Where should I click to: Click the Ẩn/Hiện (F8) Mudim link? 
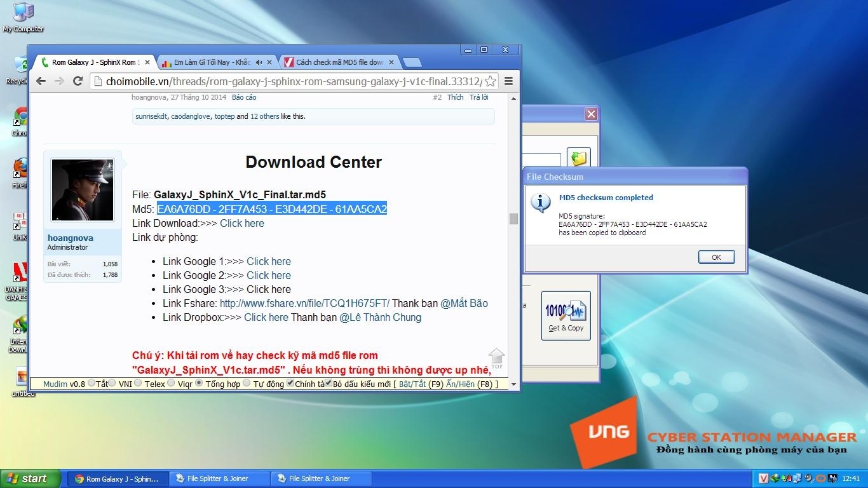tap(461, 384)
